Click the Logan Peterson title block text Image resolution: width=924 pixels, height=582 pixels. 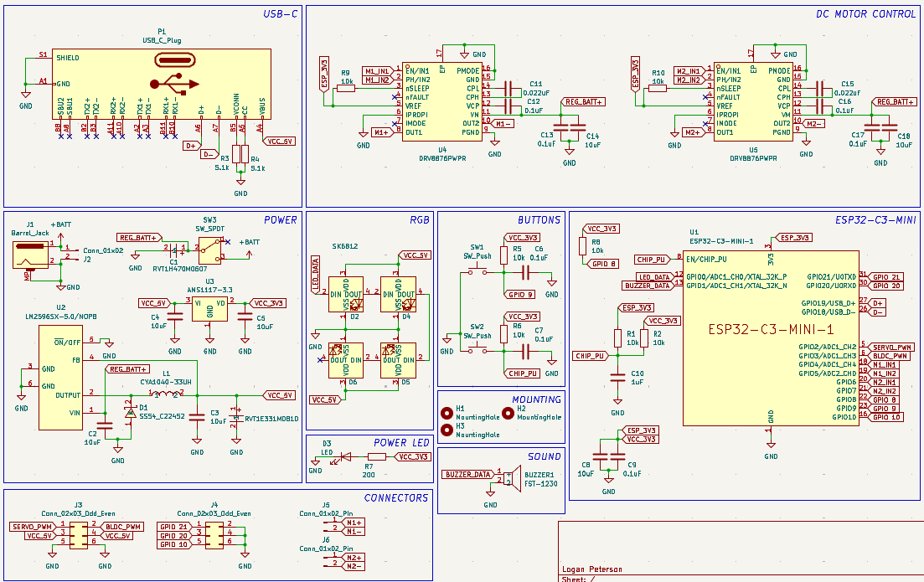click(x=592, y=569)
